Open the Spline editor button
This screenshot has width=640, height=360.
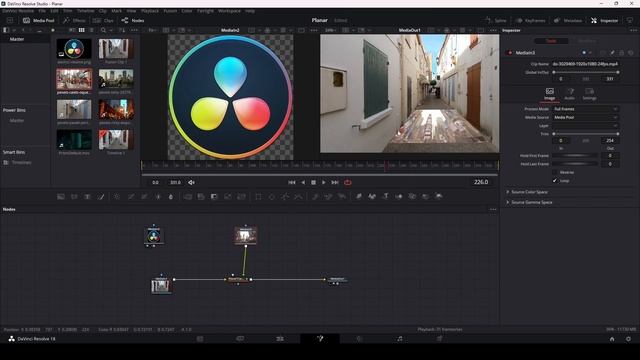[496, 20]
